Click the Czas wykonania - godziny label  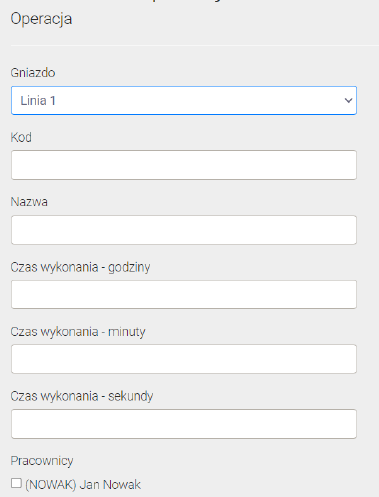click(80, 267)
